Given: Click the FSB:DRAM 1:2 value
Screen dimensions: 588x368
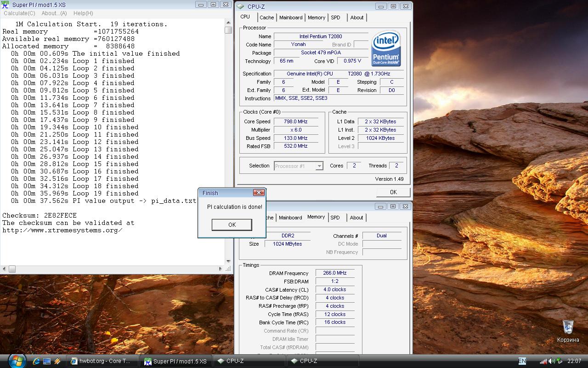Looking at the screenshot, I should coord(335,281).
